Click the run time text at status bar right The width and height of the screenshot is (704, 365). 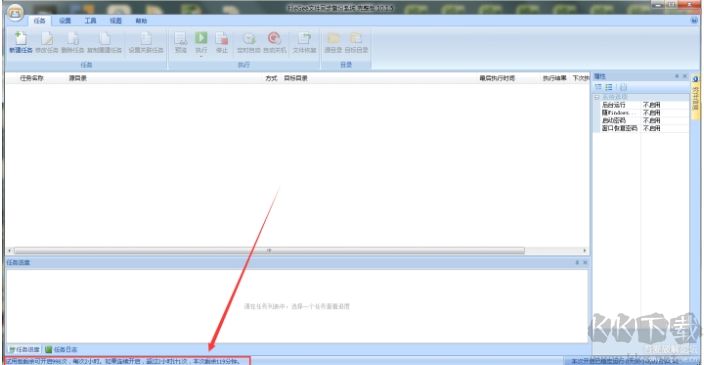pos(625,361)
